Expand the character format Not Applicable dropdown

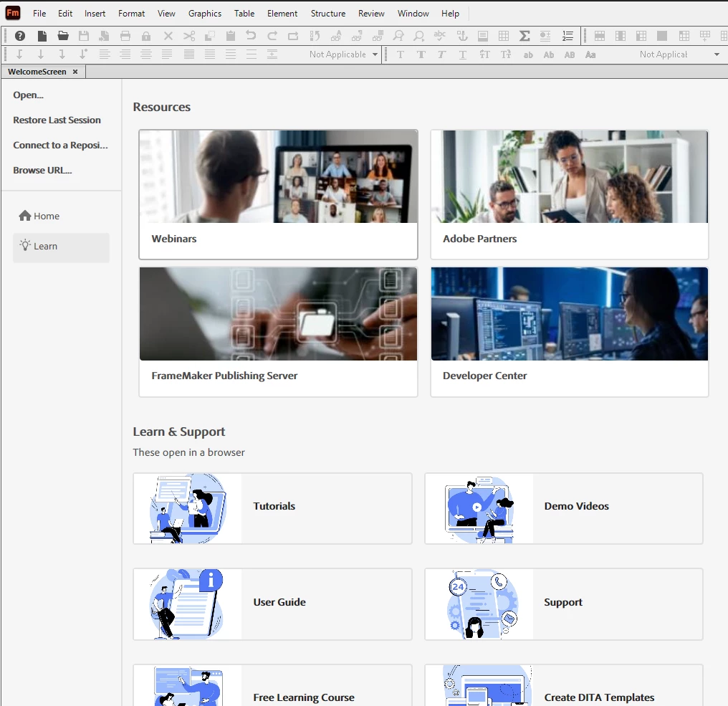[x=717, y=54]
